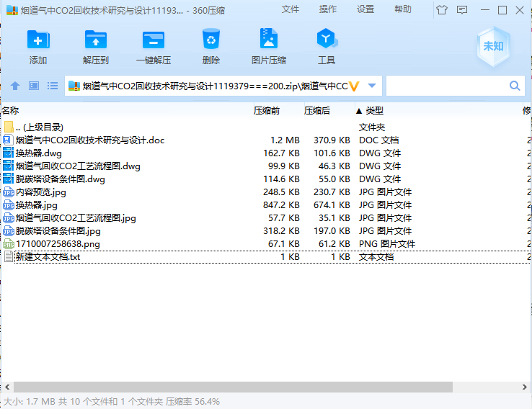
Task: Click the icon of 脱碳塔设备条件图.dwg
Action: click(8, 179)
